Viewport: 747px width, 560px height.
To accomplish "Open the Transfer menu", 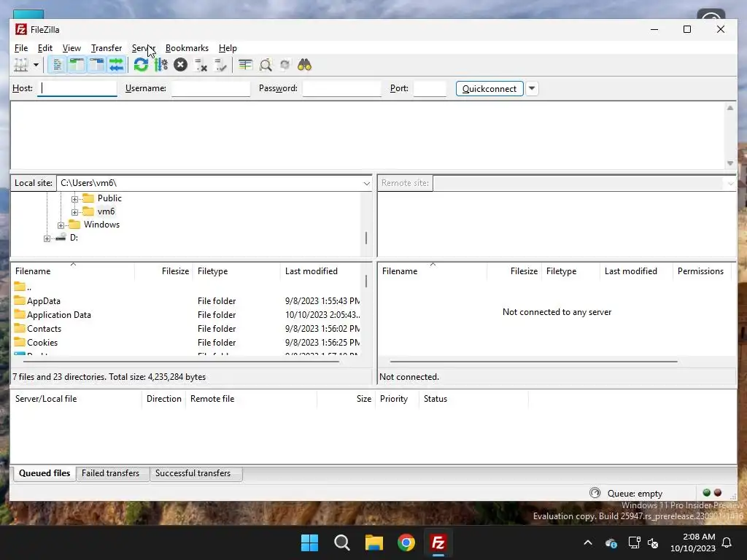I will point(107,48).
